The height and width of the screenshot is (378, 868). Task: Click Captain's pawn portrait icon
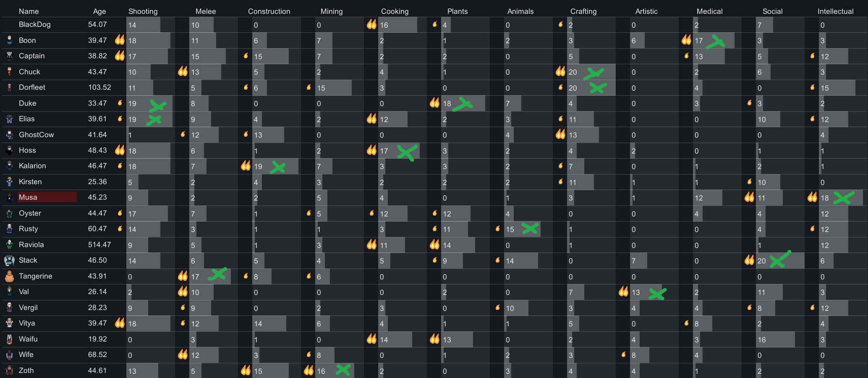[x=10, y=56]
